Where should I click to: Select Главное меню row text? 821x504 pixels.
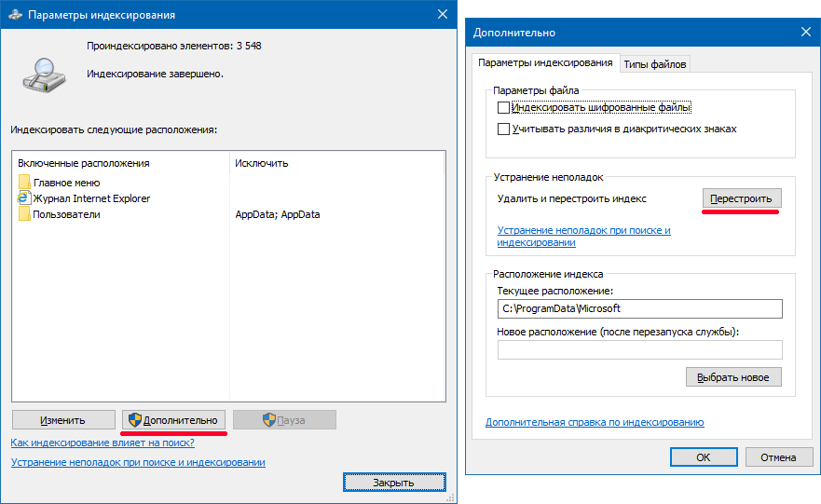(66, 183)
